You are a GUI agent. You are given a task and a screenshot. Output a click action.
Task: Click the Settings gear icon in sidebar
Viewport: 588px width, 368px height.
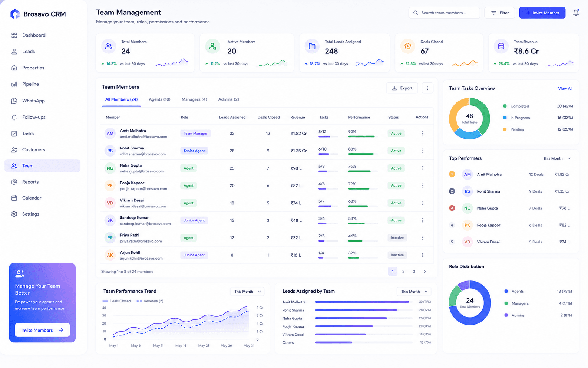pos(14,214)
